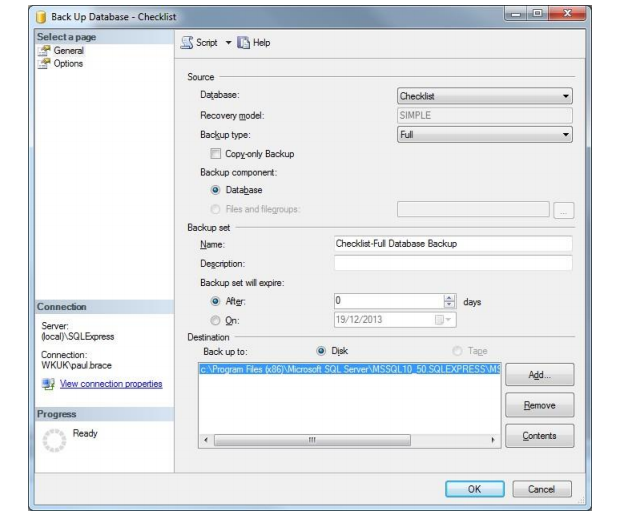Click the Options page icon

(x=44, y=63)
